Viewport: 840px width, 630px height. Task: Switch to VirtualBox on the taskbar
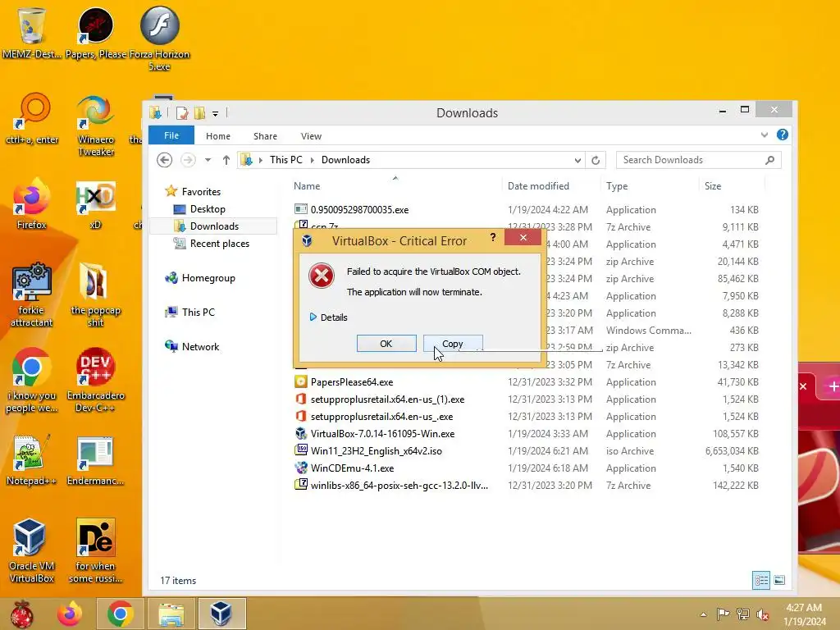(221, 614)
